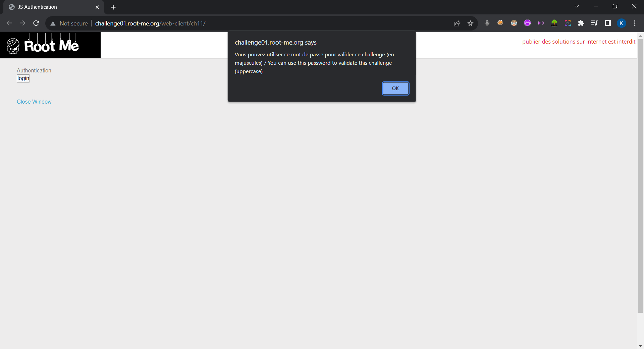Click OK in the alert dialog
This screenshot has height=349, width=644.
coord(395,89)
